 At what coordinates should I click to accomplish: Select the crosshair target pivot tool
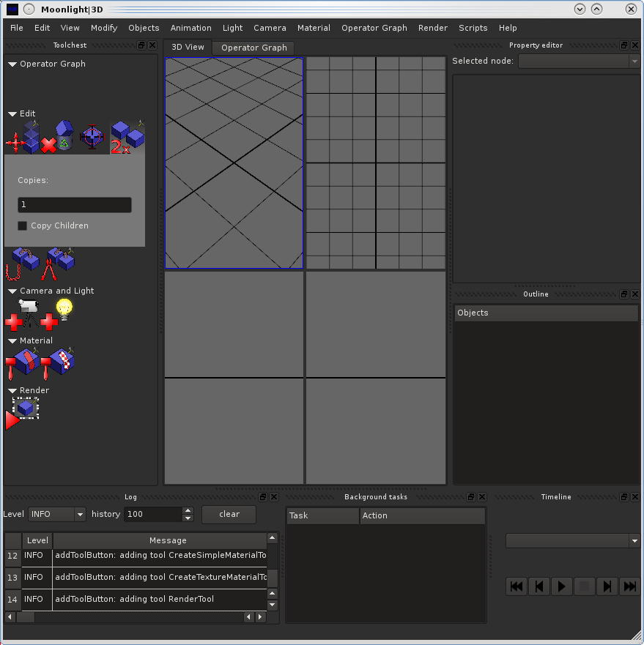(x=92, y=138)
